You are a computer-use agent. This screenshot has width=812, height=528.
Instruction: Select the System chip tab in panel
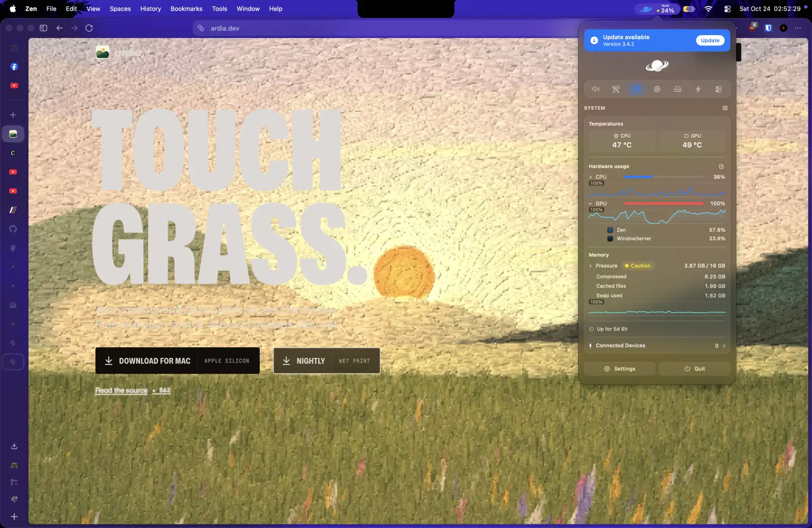click(x=636, y=89)
